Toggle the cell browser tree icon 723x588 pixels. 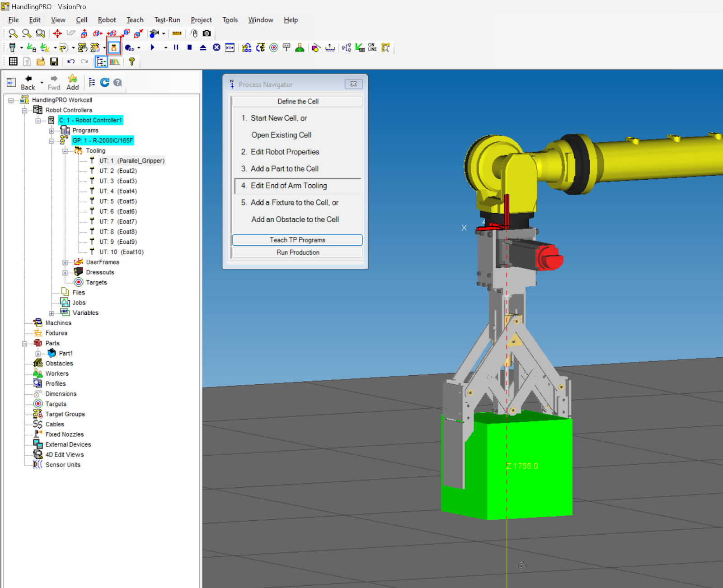click(x=101, y=61)
